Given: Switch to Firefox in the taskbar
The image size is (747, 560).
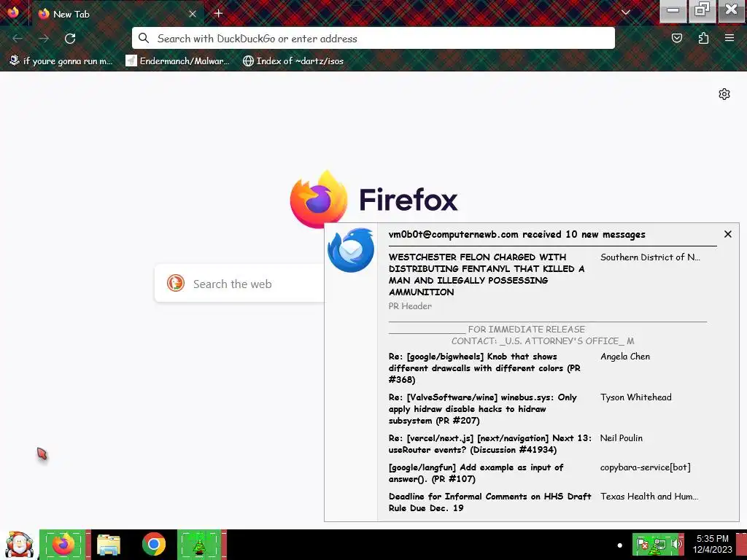Looking at the screenshot, I should [64, 544].
